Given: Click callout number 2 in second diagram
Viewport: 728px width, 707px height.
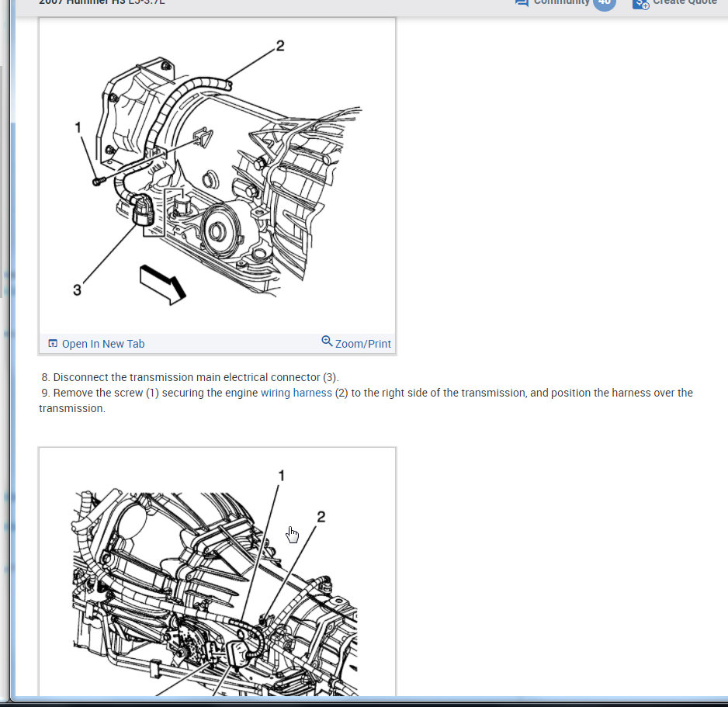Looking at the screenshot, I should pos(321,517).
